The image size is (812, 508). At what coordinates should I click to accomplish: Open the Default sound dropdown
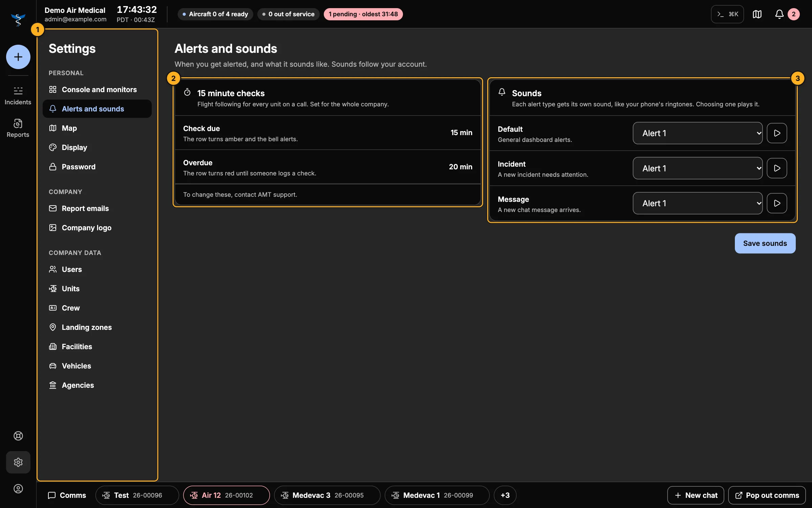(x=698, y=133)
